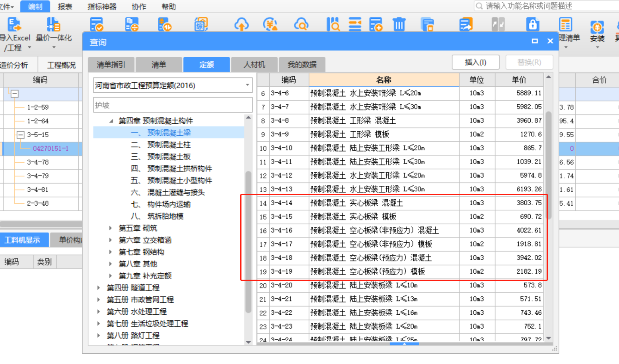Click row 04270151-1 in main window
This screenshot has height=364, width=619.
[41, 148]
